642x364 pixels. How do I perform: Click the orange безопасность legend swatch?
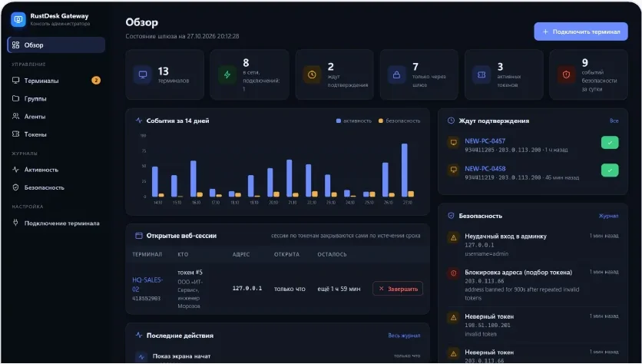coord(381,121)
